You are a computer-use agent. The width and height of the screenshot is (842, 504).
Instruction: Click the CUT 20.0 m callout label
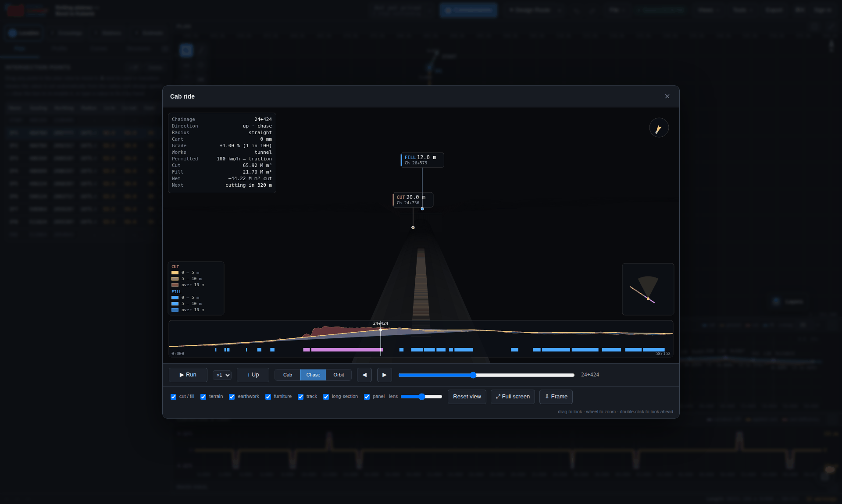tap(413, 200)
